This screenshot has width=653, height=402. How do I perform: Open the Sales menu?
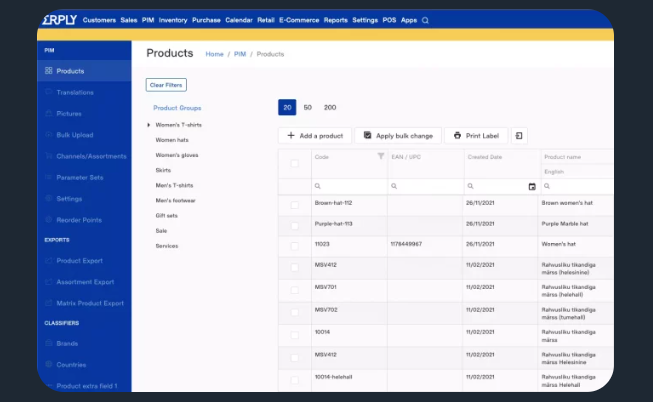(129, 20)
